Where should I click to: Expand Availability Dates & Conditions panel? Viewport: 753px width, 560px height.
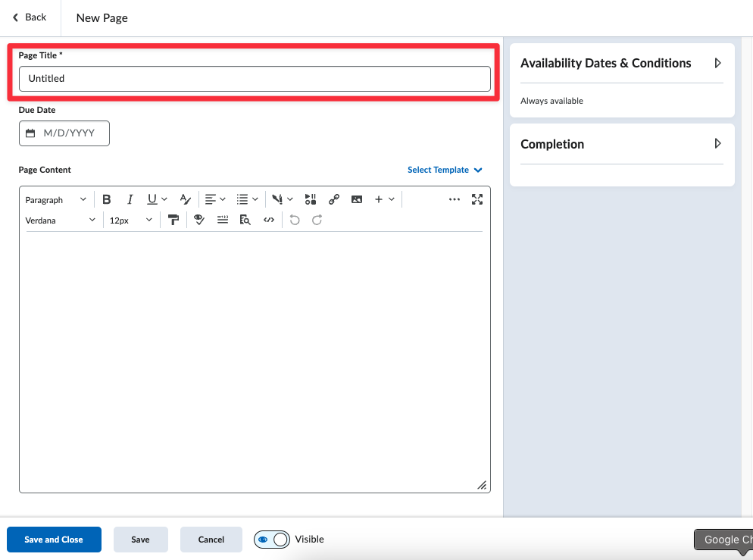717,64
